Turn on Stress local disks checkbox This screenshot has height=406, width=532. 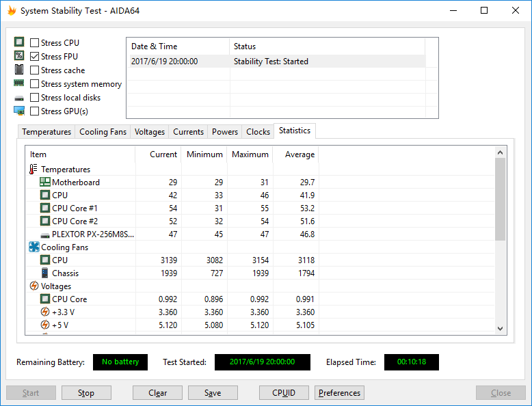coord(35,98)
